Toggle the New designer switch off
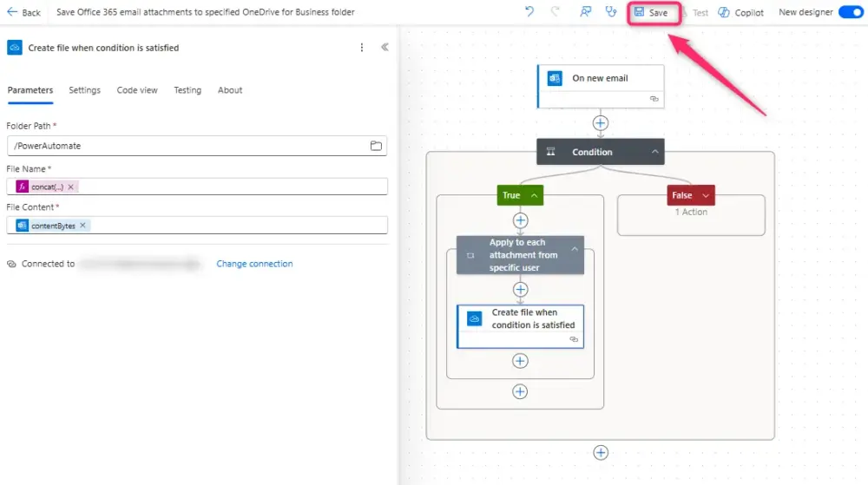This screenshot has width=868, height=485. (850, 12)
